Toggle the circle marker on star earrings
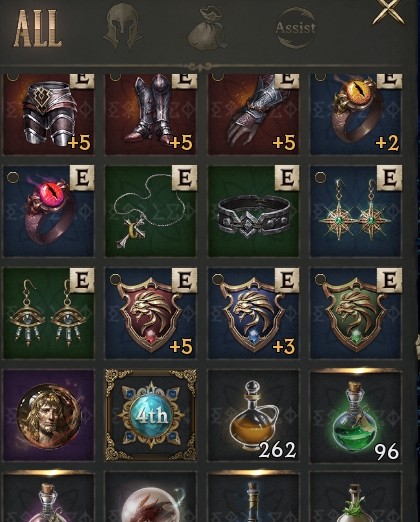420x522 pixels. 320,177
